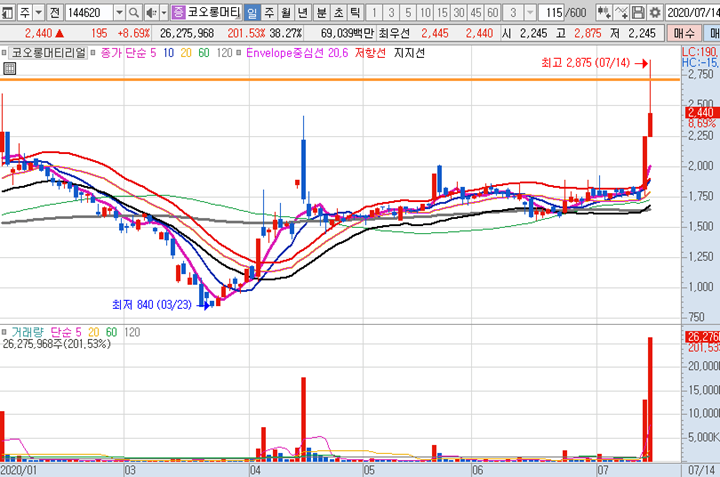Screen dimensions: 720x477
Task: Click the blue sell button beside 매수
Action: tap(712, 33)
